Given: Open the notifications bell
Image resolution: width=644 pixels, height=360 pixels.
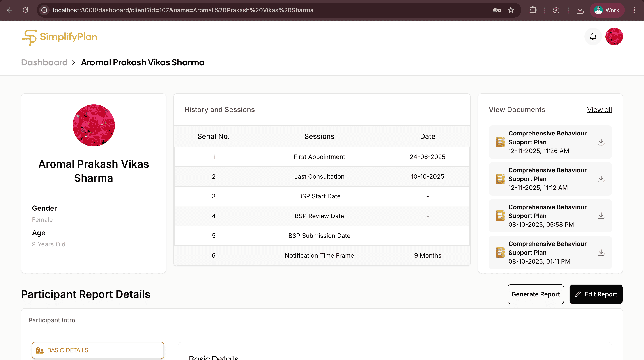Looking at the screenshot, I should 593,37.
